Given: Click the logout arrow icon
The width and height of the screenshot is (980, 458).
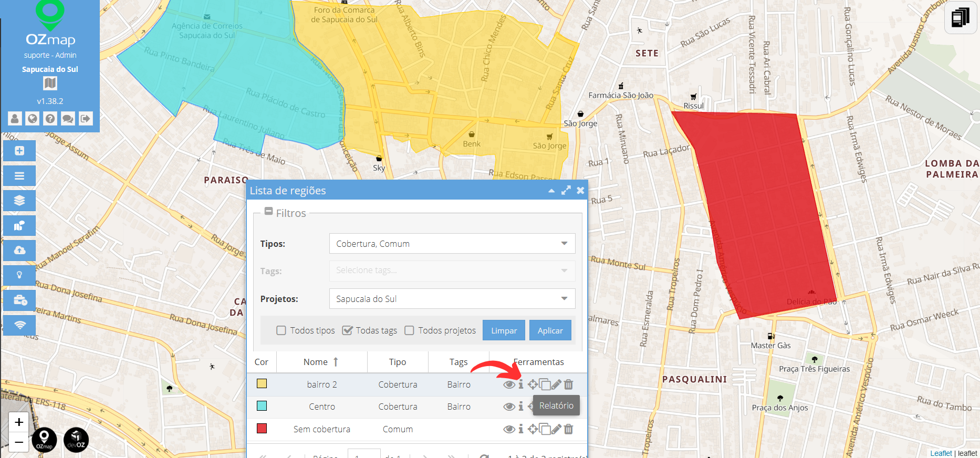Looking at the screenshot, I should pos(86,119).
